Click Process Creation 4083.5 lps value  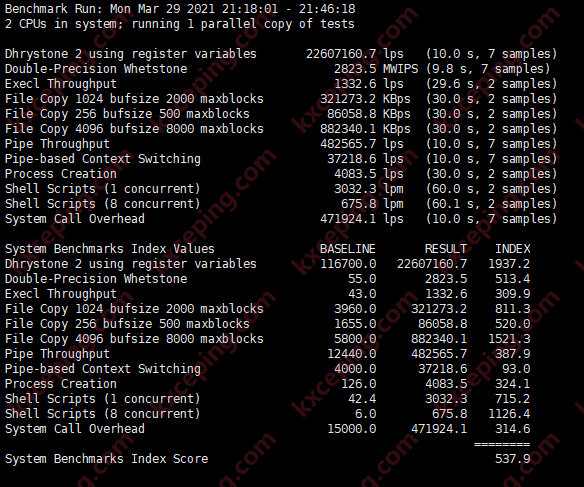(369, 174)
